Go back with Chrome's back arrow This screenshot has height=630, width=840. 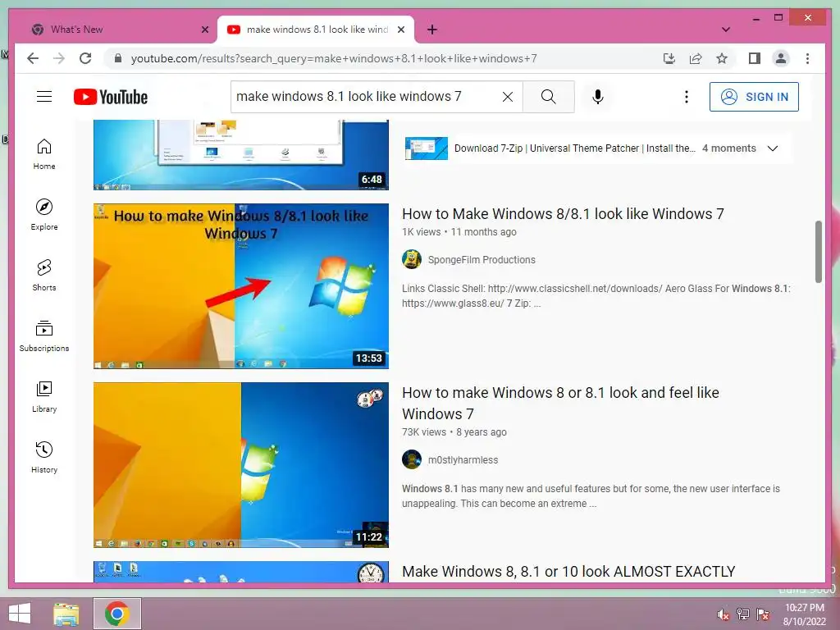[x=33, y=58]
